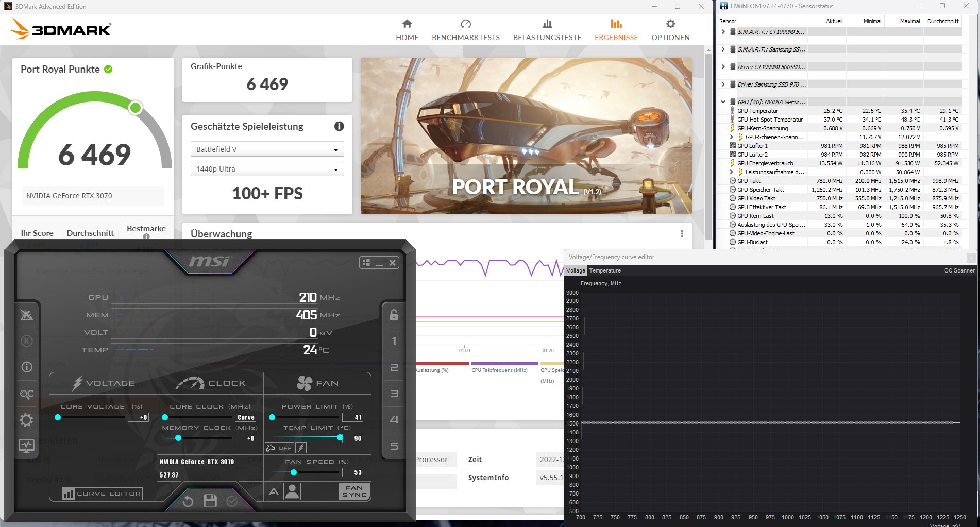Open Afterburner settings gear

pyautogui.click(x=27, y=420)
